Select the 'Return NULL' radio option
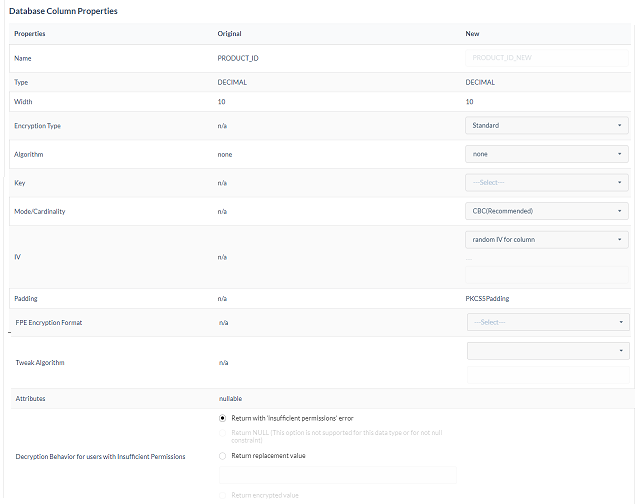This screenshot has height=504, width=642. click(222, 432)
